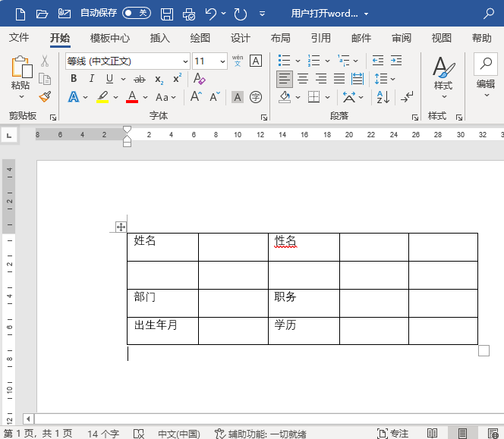Open the font size dropdown

click(222, 61)
